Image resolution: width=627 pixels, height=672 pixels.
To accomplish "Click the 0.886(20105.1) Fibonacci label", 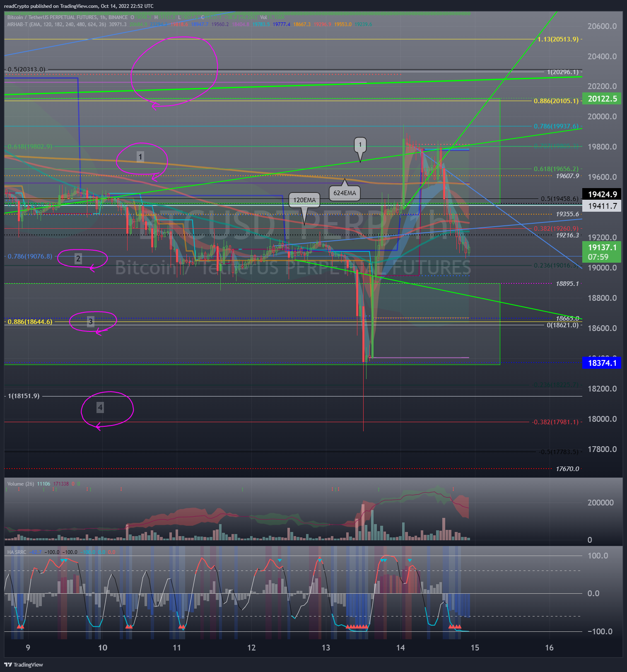I will tap(556, 101).
